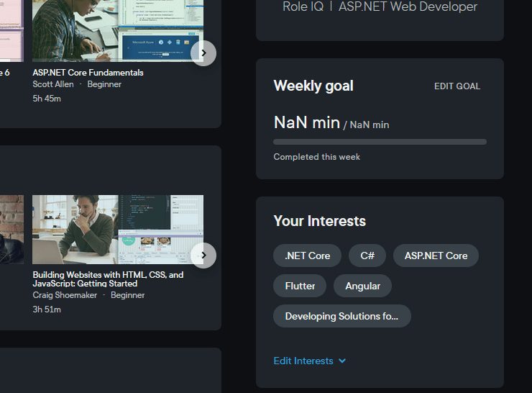Viewport: 532px width, 393px height.
Task: Select the ASP.NET Core interest tag
Action: 436,256
